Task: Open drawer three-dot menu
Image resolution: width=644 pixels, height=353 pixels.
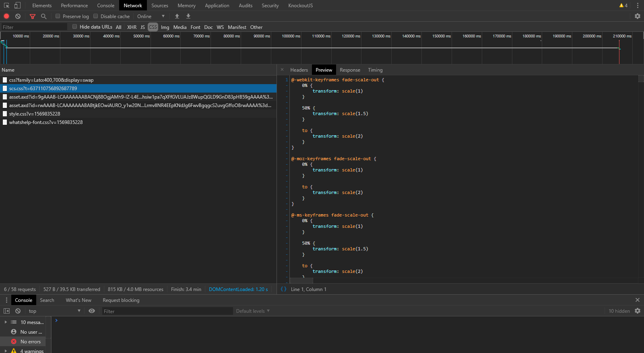Action: 6,300
